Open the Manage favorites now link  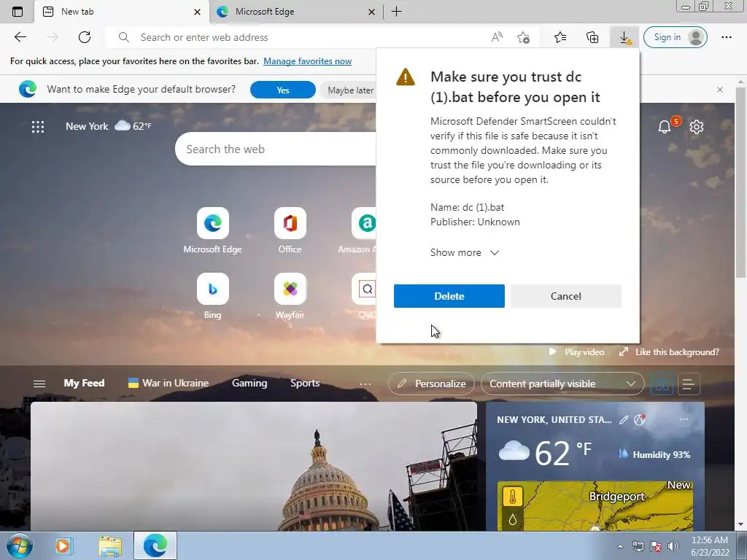[x=307, y=61]
